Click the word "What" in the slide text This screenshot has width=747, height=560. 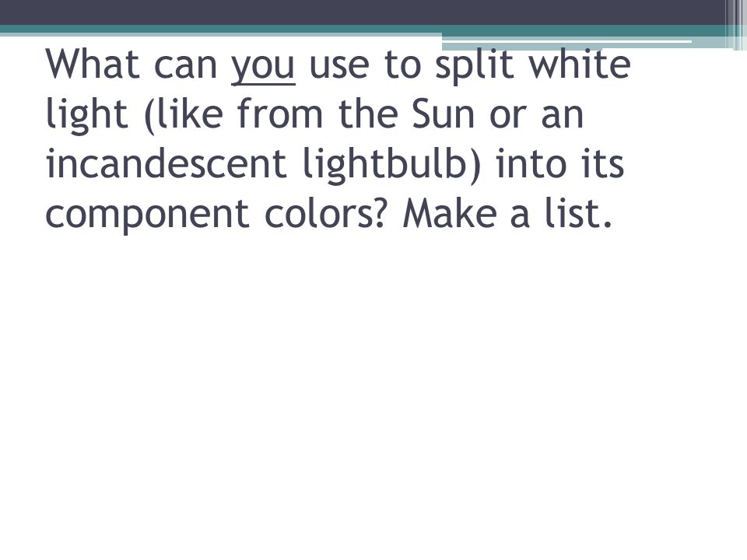(x=93, y=64)
